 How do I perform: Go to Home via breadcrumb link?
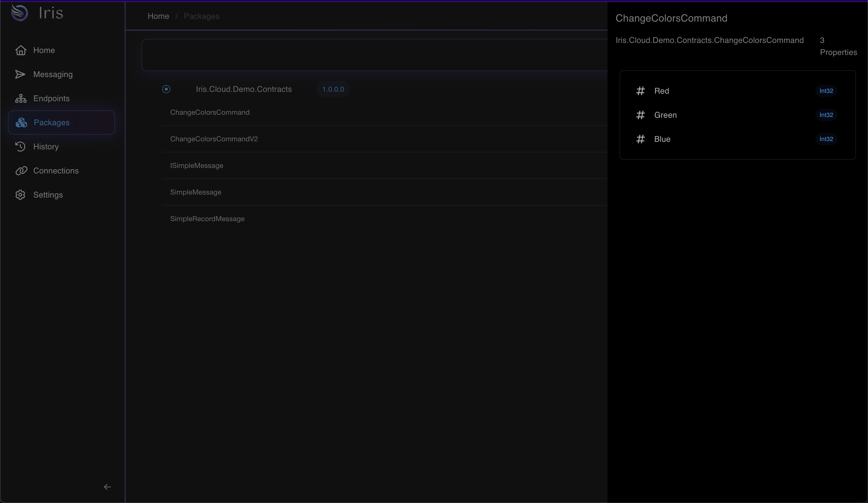coord(158,16)
